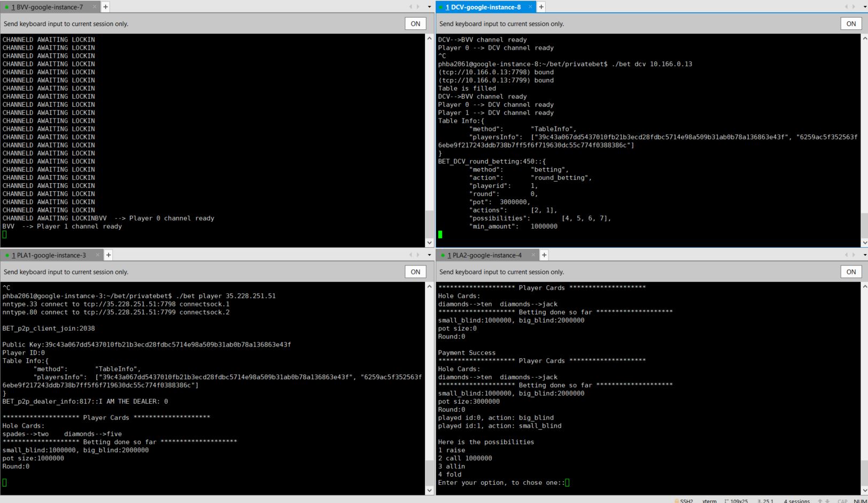Viewport: 868px width, 503px height.
Task: Select the PLA2-google-instance-4 tab
Action: coord(487,255)
